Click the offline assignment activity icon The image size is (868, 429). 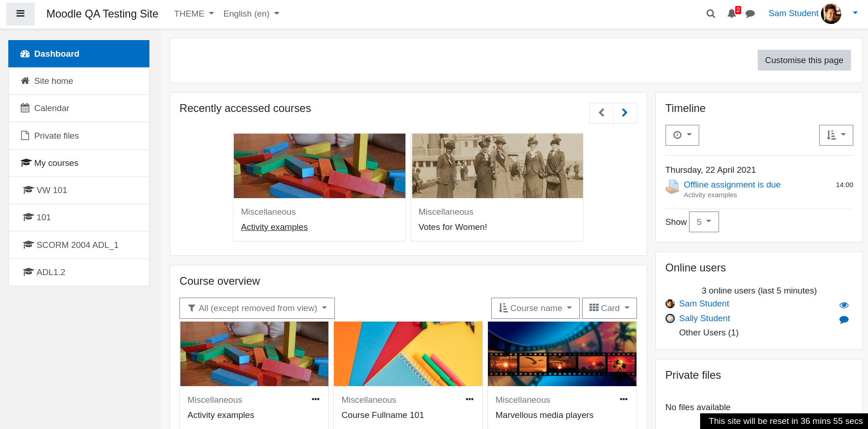click(672, 187)
